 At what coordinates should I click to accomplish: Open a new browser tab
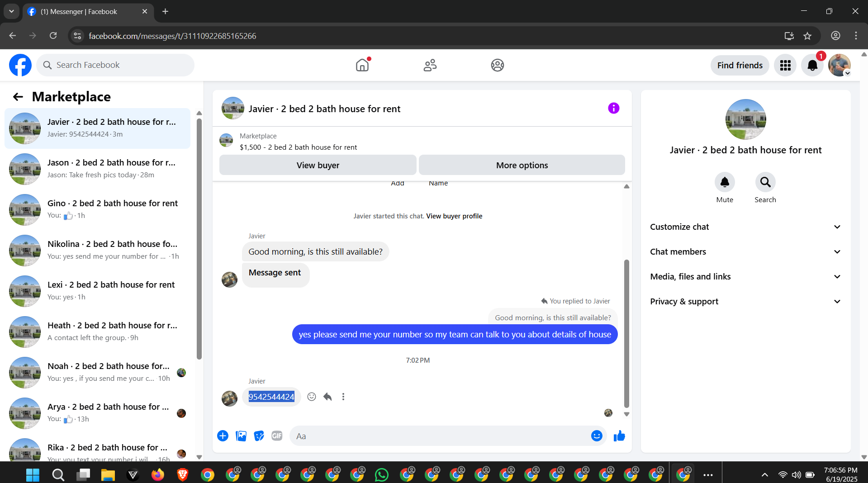[165, 11]
